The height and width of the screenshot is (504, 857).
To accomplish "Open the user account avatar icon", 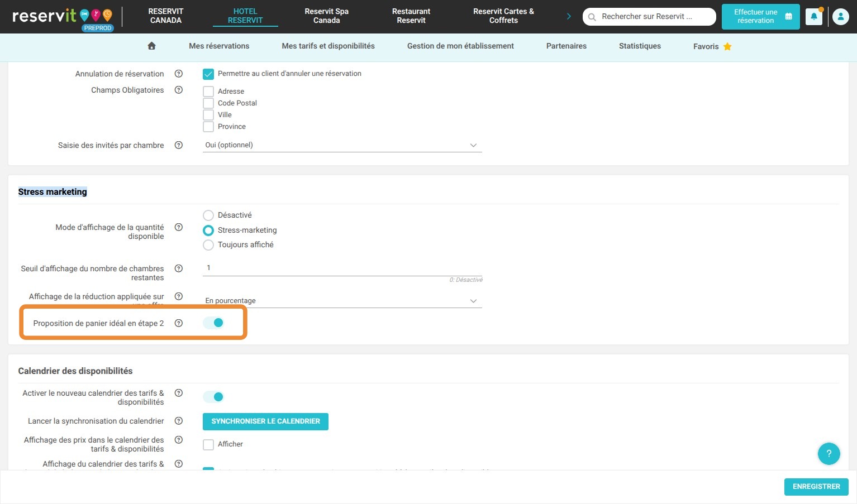I will click(840, 17).
